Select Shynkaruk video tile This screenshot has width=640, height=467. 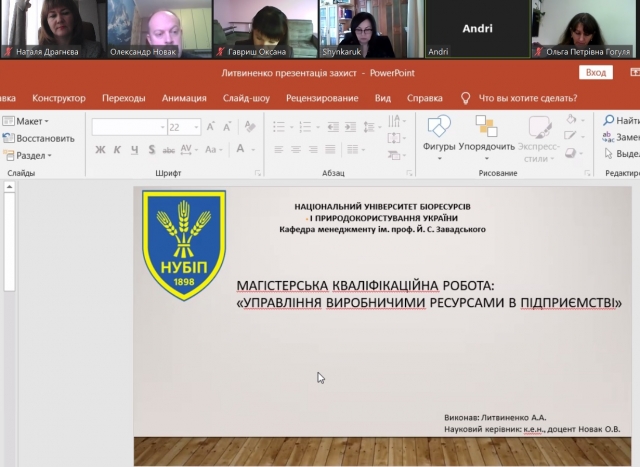pos(371,29)
